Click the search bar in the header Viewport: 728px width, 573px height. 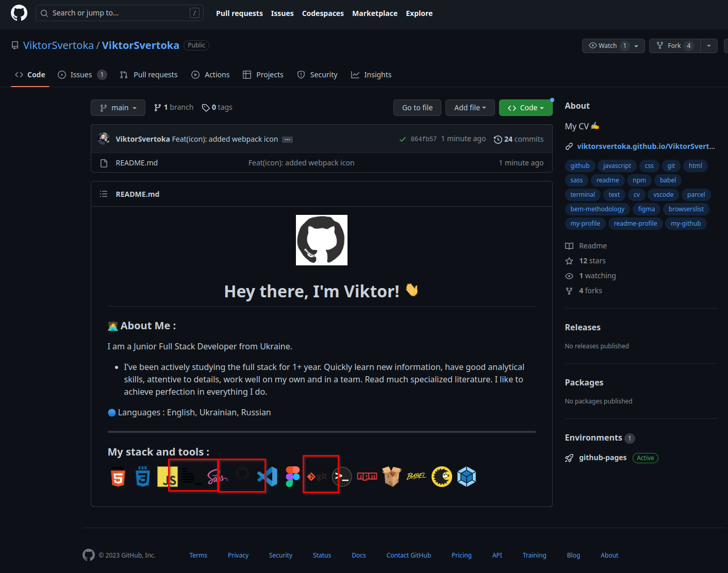click(x=119, y=12)
